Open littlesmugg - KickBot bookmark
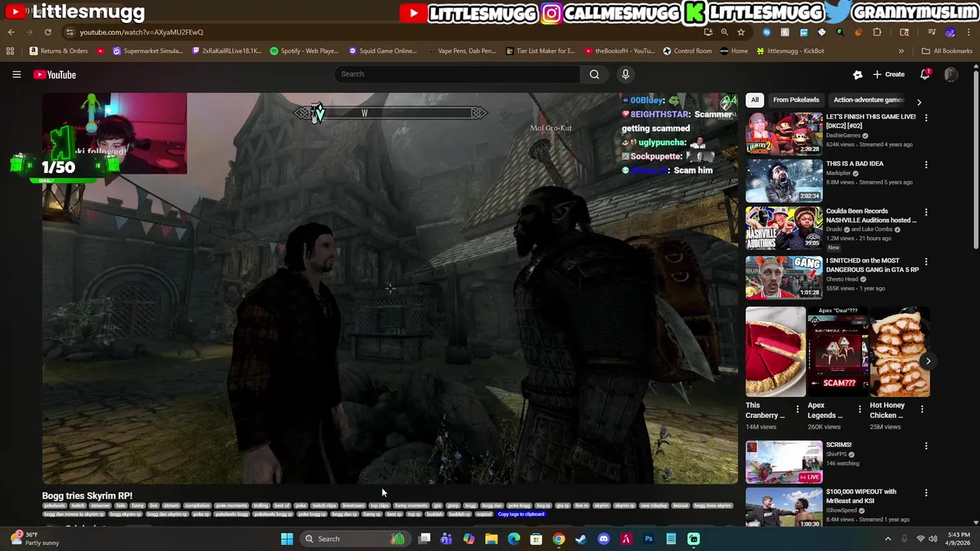 tap(790, 51)
